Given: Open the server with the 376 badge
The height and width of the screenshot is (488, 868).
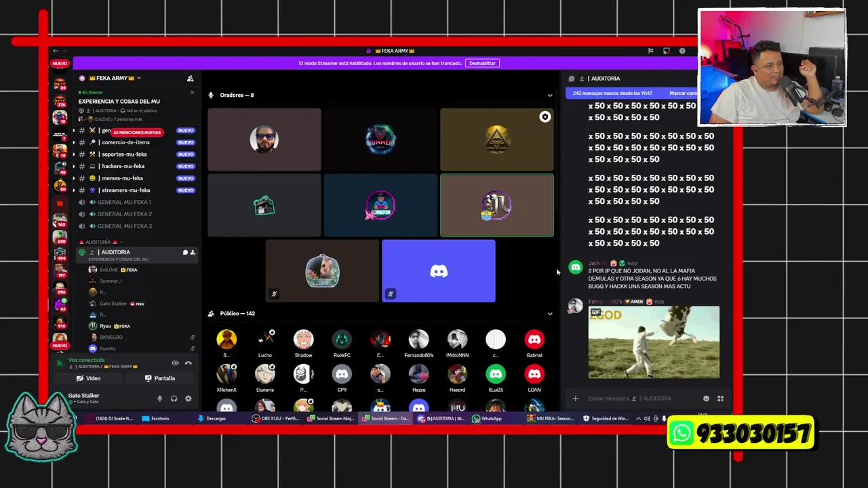Looking at the screenshot, I should (60, 100).
